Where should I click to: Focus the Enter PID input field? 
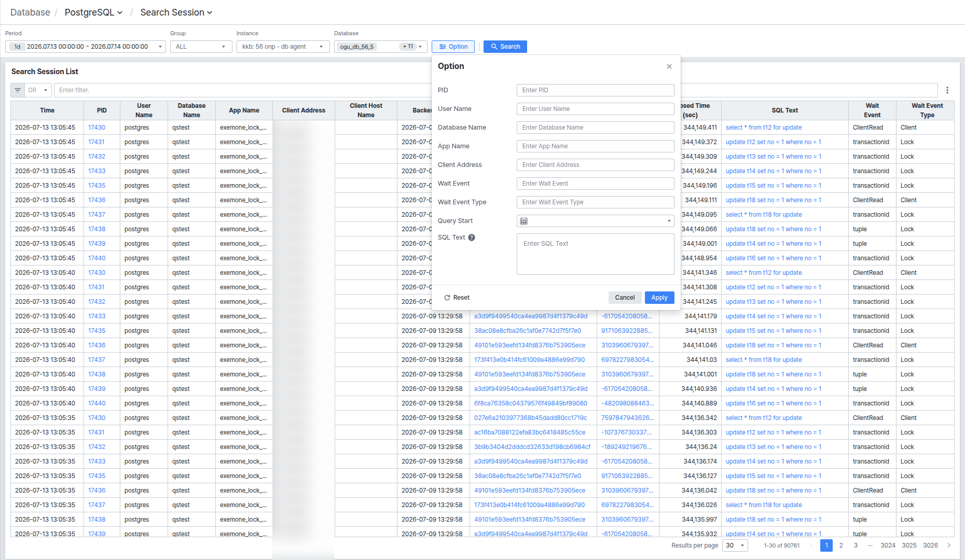coord(596,90)
